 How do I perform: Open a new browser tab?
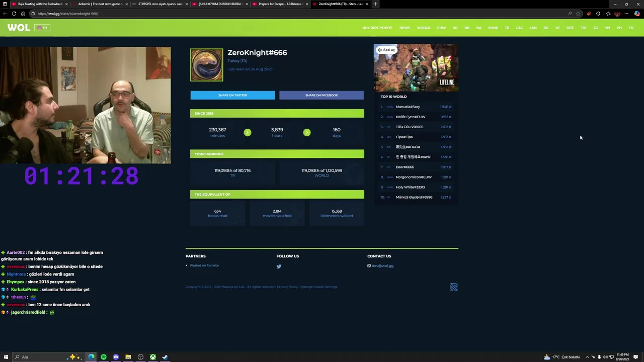pyautogui.click(x=375, y=4)
